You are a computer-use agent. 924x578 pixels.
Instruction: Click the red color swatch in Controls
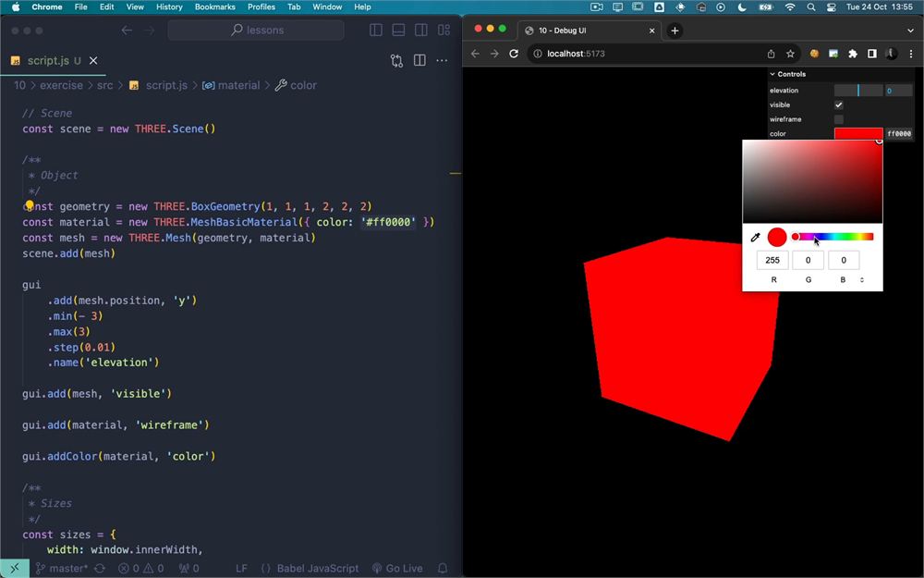[858, 134]
